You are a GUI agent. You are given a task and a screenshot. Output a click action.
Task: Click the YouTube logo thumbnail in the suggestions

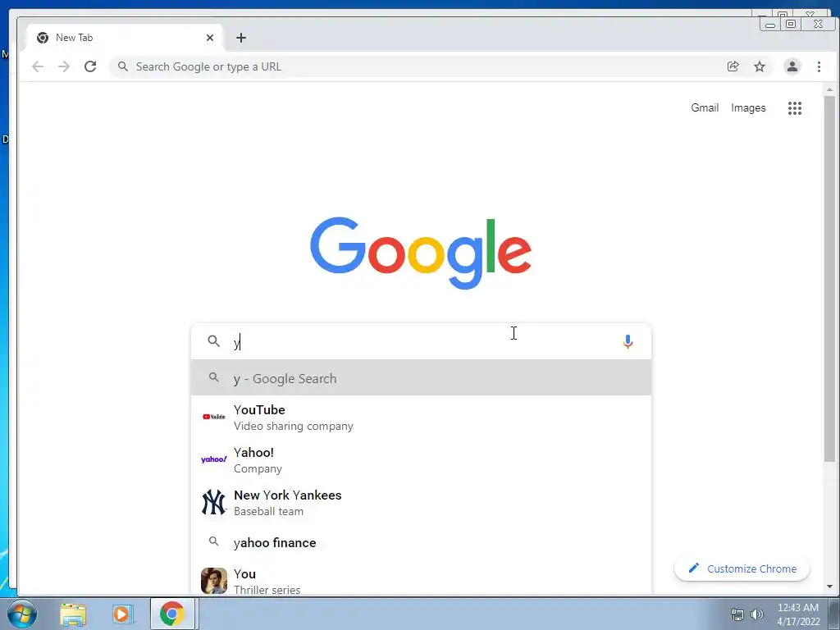tap(214, 416)
